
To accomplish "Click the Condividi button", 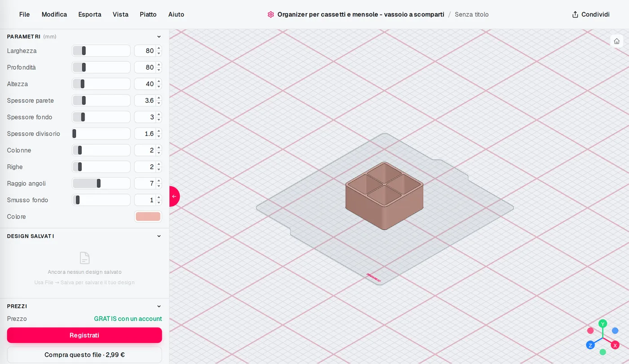I will click(591, 14).
